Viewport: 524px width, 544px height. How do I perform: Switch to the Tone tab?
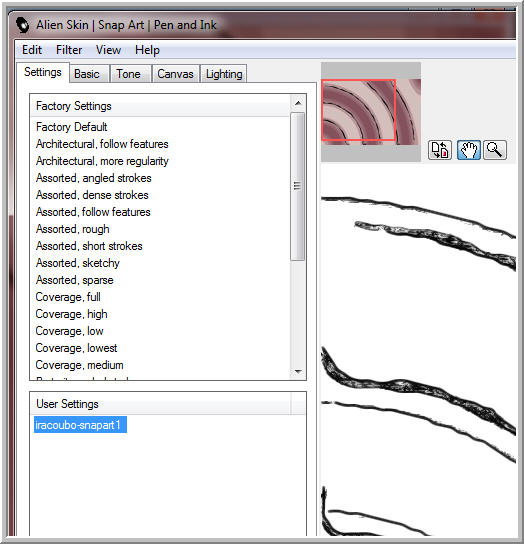(128, 74)
